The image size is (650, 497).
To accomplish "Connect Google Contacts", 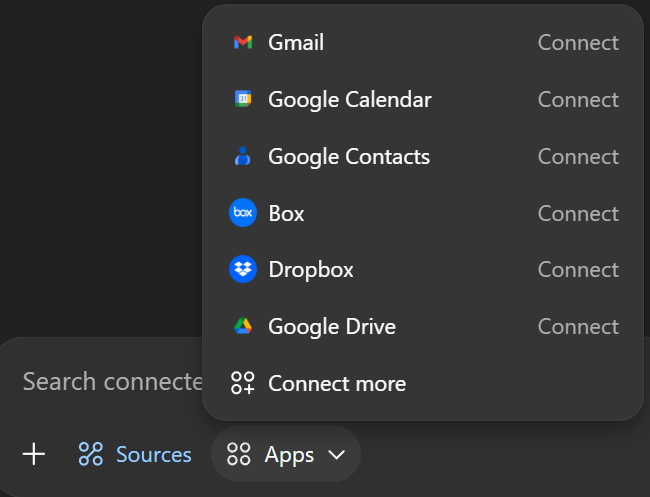I will (578, 156).
